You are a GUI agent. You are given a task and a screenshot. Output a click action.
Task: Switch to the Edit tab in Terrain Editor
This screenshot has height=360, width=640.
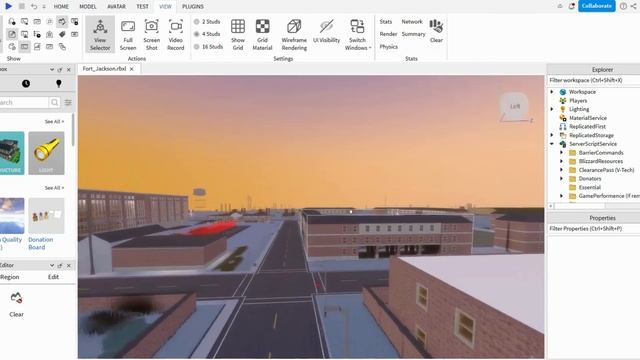53,277
